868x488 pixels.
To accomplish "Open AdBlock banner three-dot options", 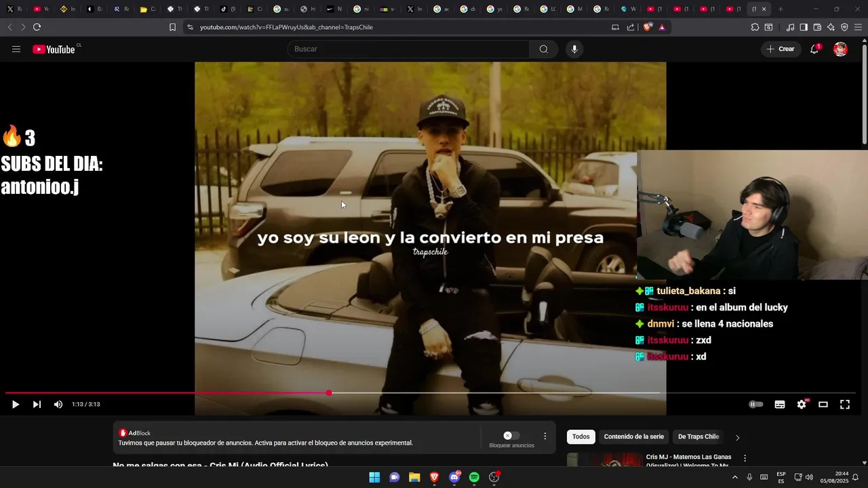I will [x=545, y=436].
